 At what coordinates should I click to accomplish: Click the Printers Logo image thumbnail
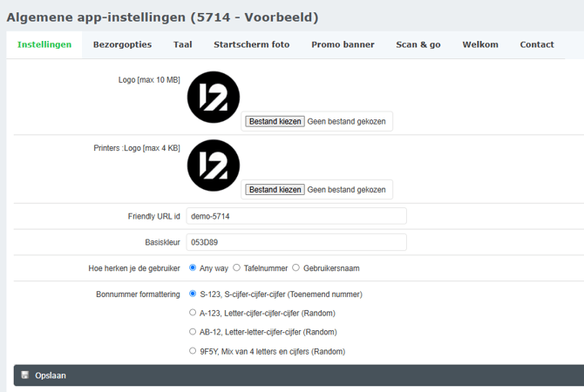pos(213,166)
